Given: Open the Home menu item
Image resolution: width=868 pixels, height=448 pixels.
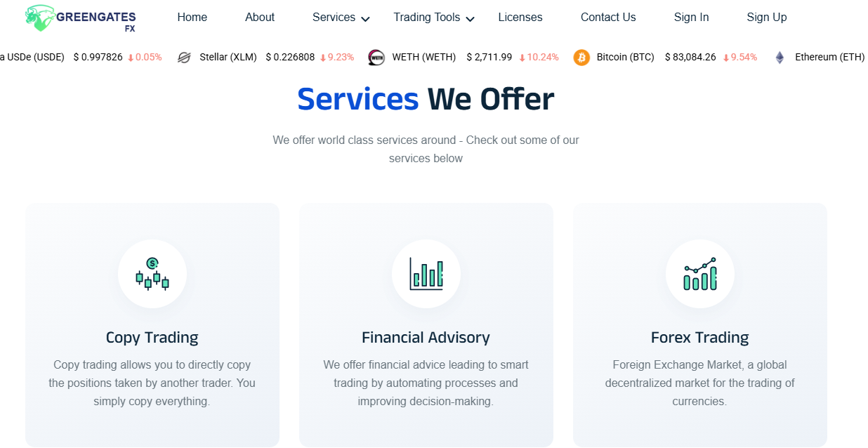Looking at the screenshot, I should [x=192, y=18].
